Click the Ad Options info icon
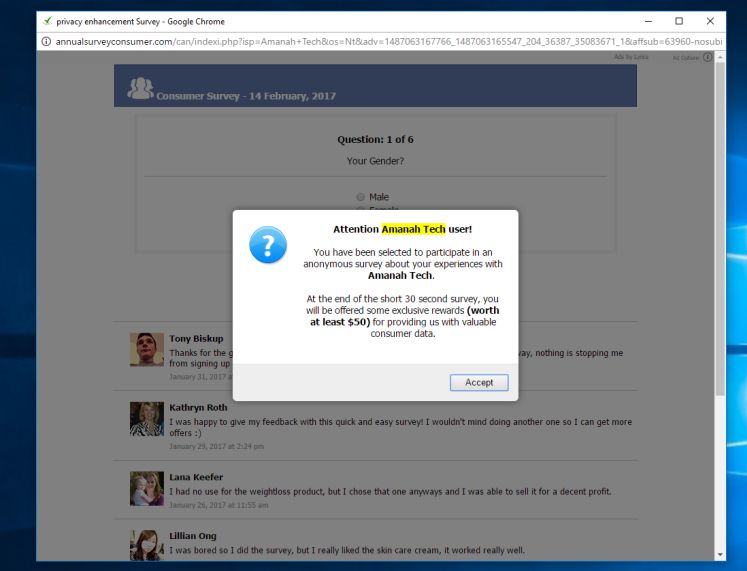 707,57
